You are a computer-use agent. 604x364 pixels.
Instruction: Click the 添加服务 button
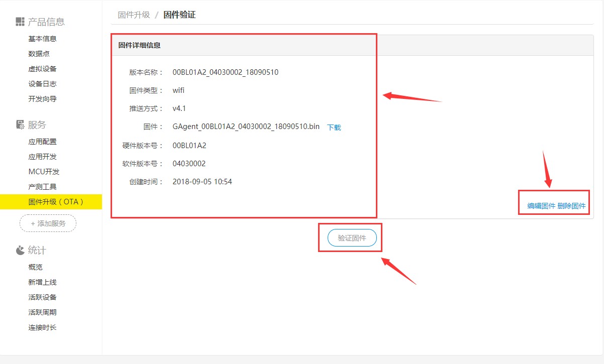[x=48, y=223]
